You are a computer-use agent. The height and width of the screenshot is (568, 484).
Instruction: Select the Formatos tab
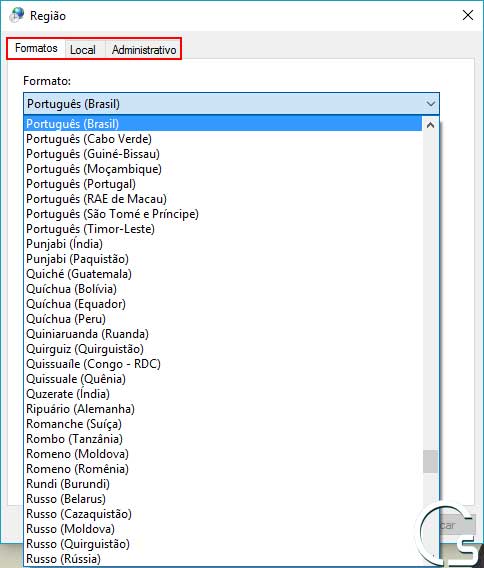coord(36,48)
